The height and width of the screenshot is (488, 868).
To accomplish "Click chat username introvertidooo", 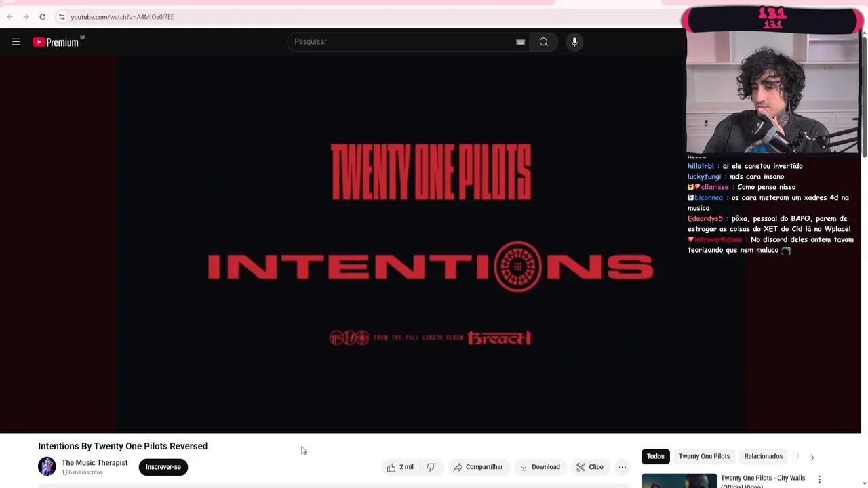I will tap(718, 240).
